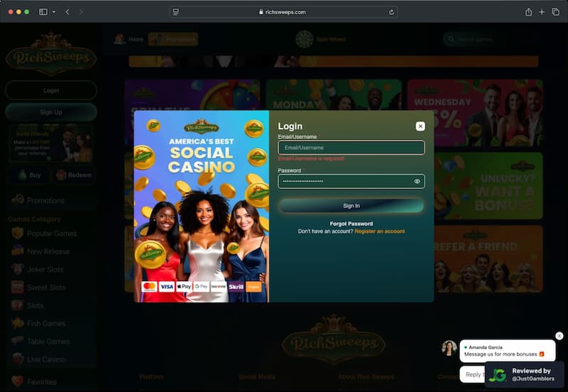
Task: Click the Fish Games fish icon
Action: pyautogui.click(x=18, y=323)
